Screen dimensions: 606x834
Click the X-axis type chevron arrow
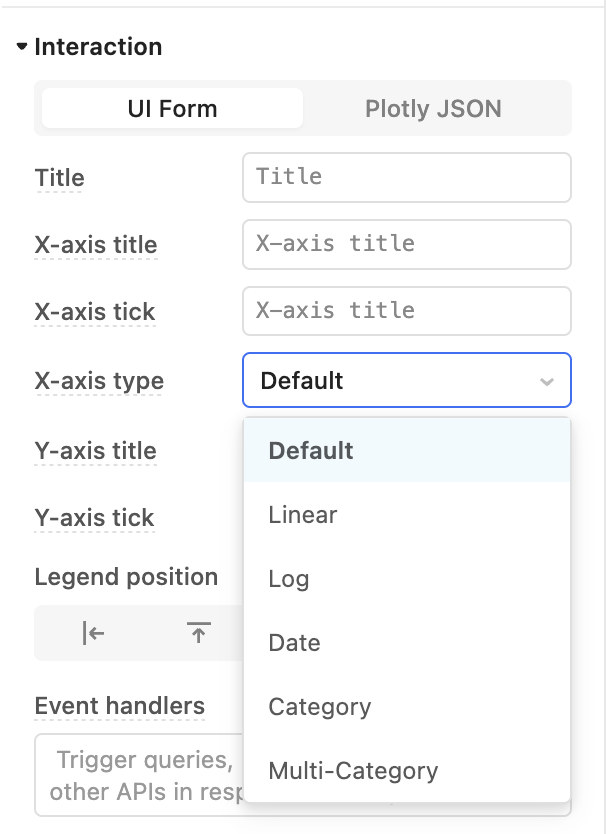(x=546, y=381)
